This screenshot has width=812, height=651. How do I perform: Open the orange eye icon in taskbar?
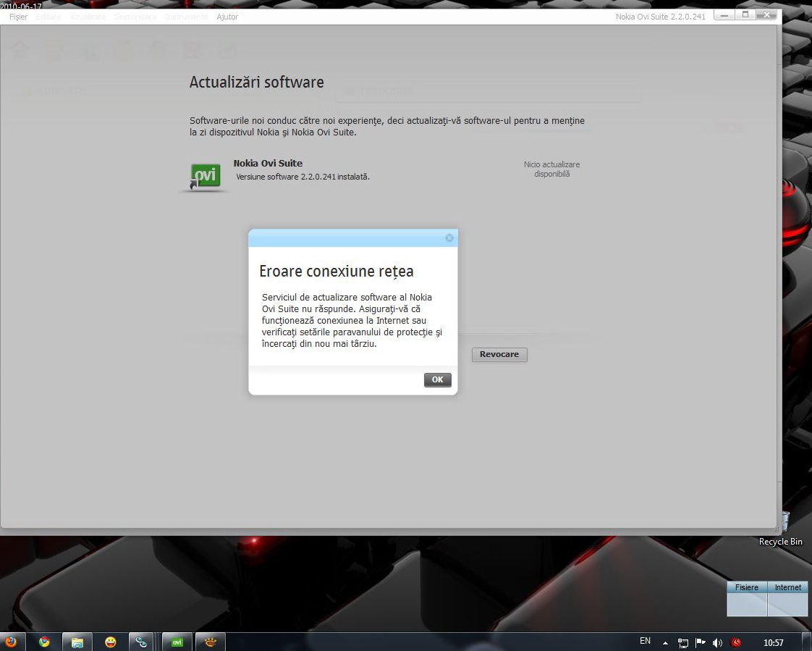pos(211,642)
